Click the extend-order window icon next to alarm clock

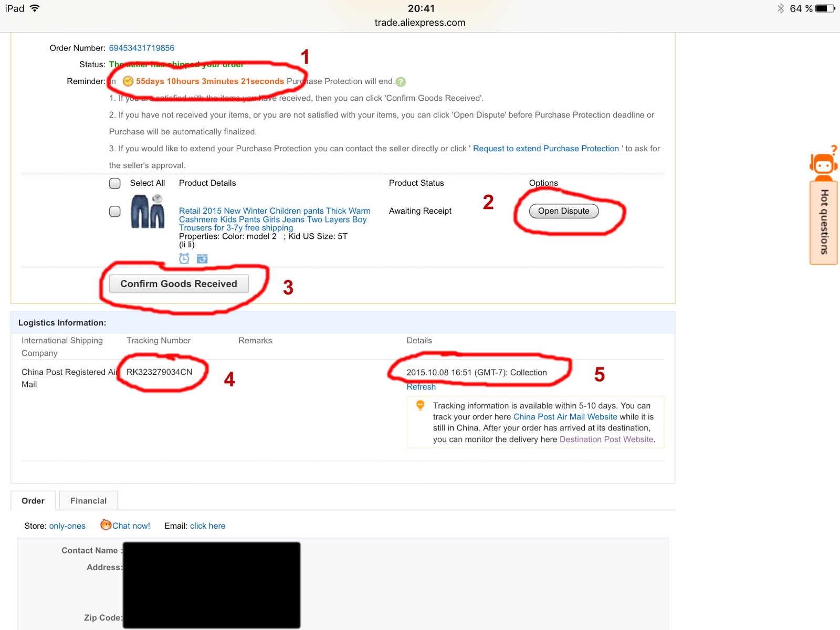202,258
